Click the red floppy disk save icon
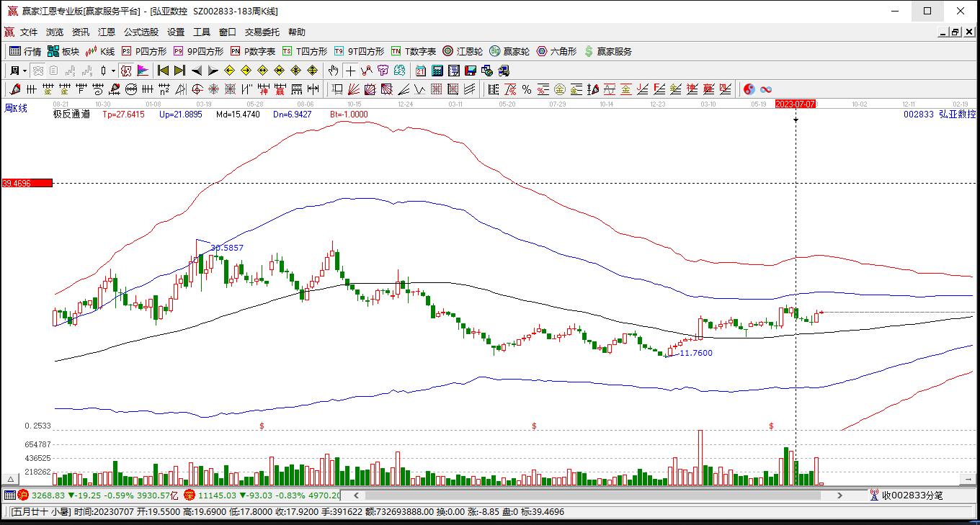This screenshot has height=525, width=980. coord(471,71)
